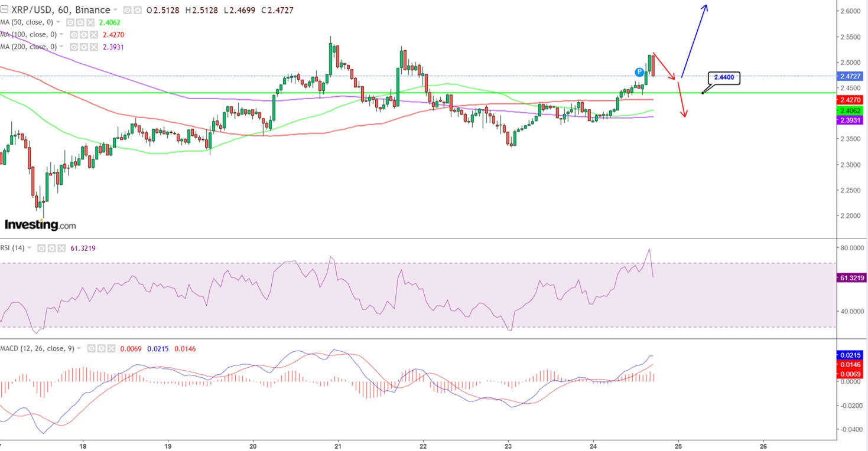Click the RSI (14) legend label
This screenshot has height=451, width=868.
[x=12, y=249]
